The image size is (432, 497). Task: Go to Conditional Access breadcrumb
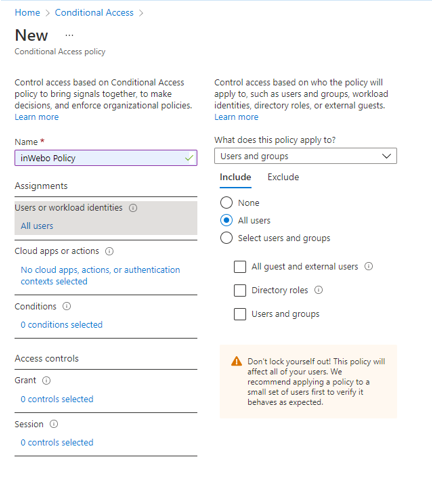[94, 13]
